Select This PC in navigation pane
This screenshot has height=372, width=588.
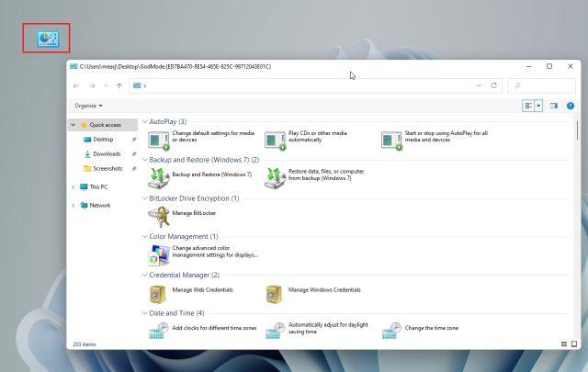[98, 186]
